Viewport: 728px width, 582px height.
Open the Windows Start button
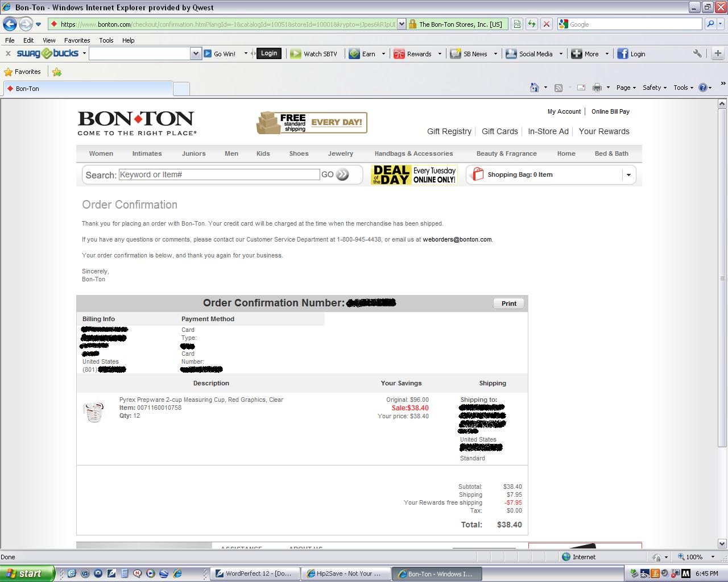[27, 573]
